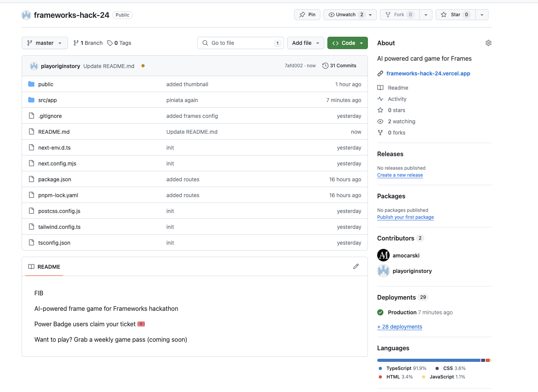Viewport: 538px width, 392px height.
Task: Open the .gitignore file
Action: [x=50, y=116]
